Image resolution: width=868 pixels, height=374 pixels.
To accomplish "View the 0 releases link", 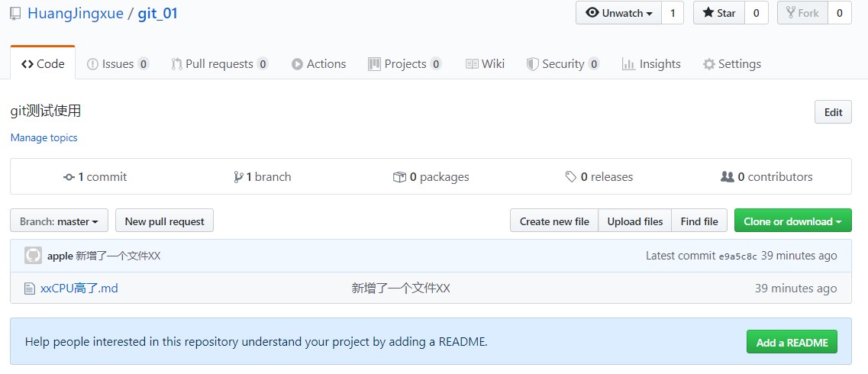I will point(599,177).
